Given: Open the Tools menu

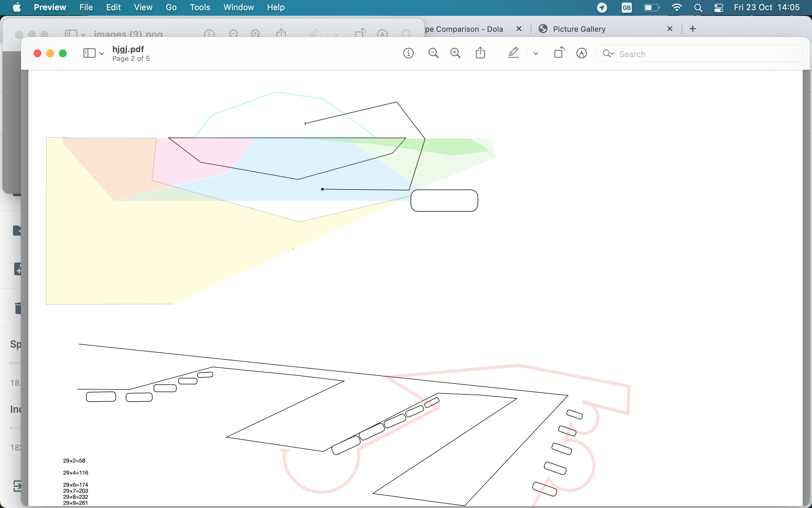Looking at the screenshot, I should pyautogui.click(x=200, y=7).
